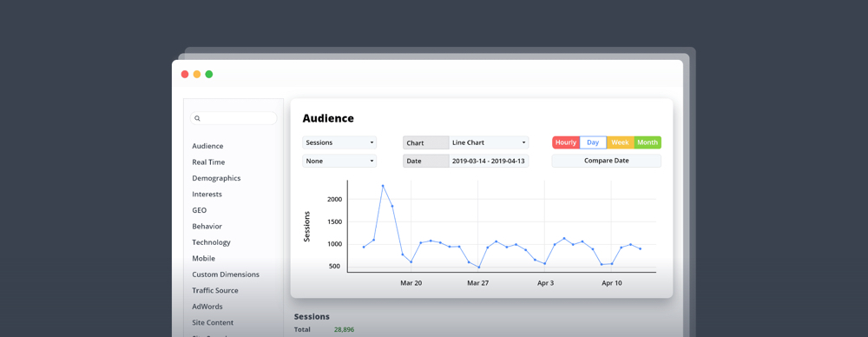Click the Chart label box

(425, 143)
